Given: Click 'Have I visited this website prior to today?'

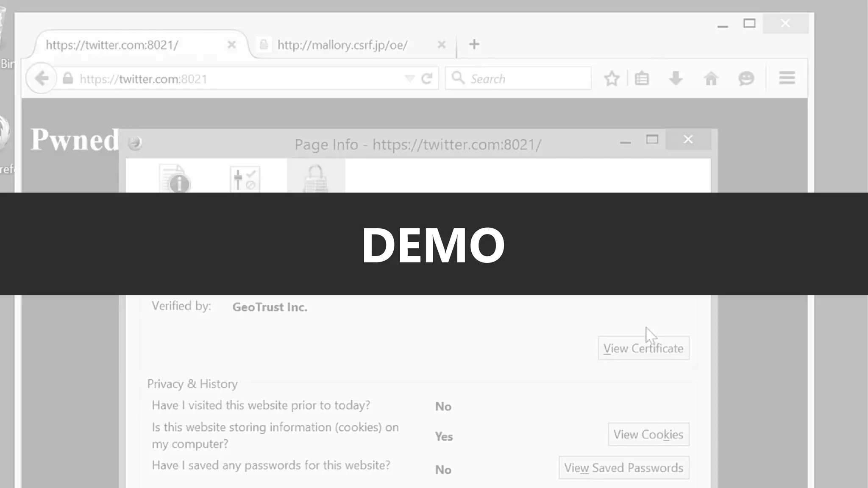Looking at the screenshot, I should (261, 405).
